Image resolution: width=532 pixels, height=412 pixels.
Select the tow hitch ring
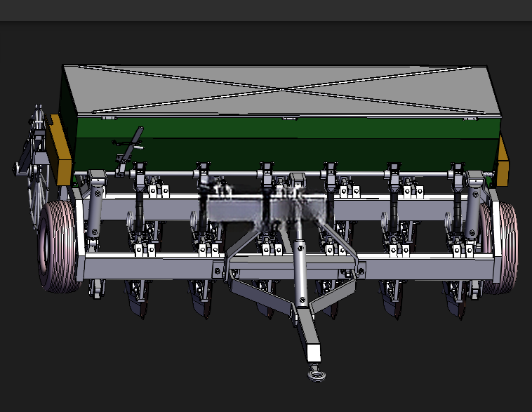pos(317,373)
